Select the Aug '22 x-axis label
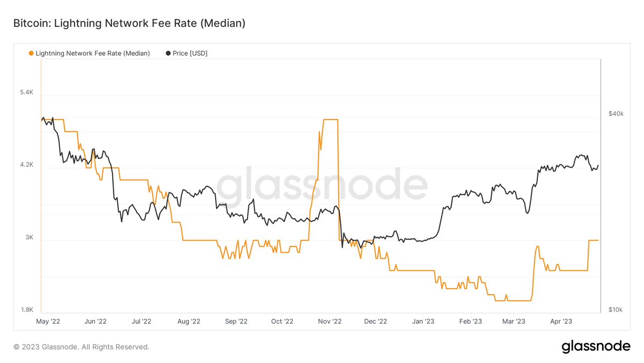The image size is (644, 363). [188, 322]
